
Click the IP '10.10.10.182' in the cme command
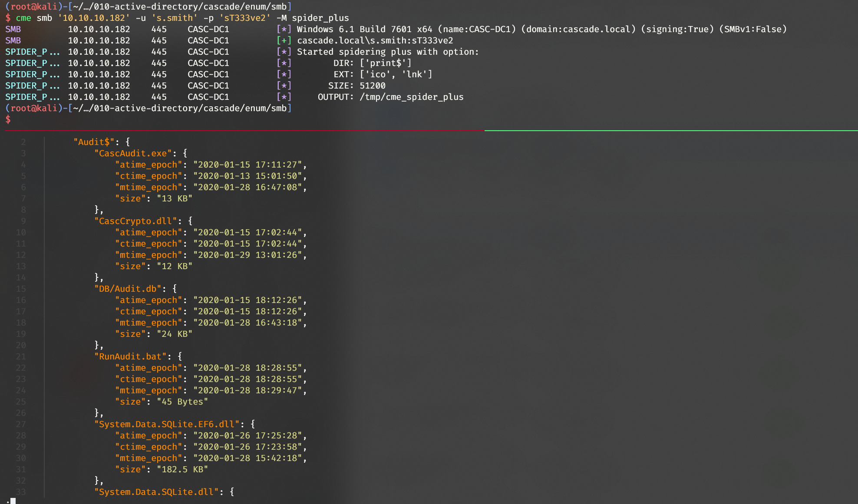(x=94, y=18)
